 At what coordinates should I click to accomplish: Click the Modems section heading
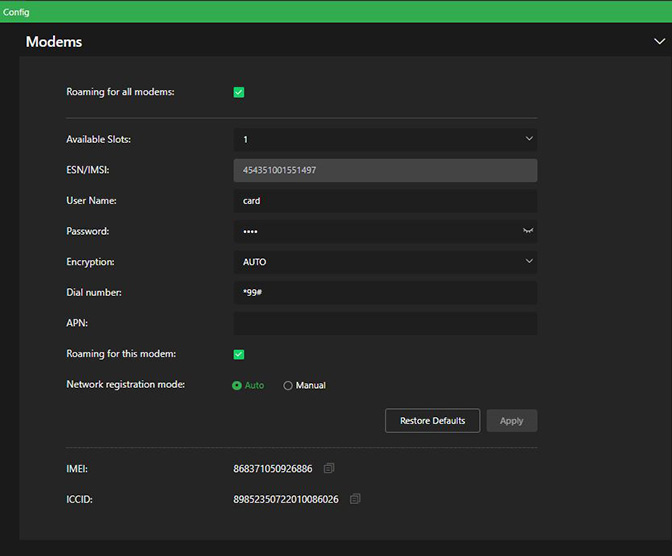(x=54, y=42)
